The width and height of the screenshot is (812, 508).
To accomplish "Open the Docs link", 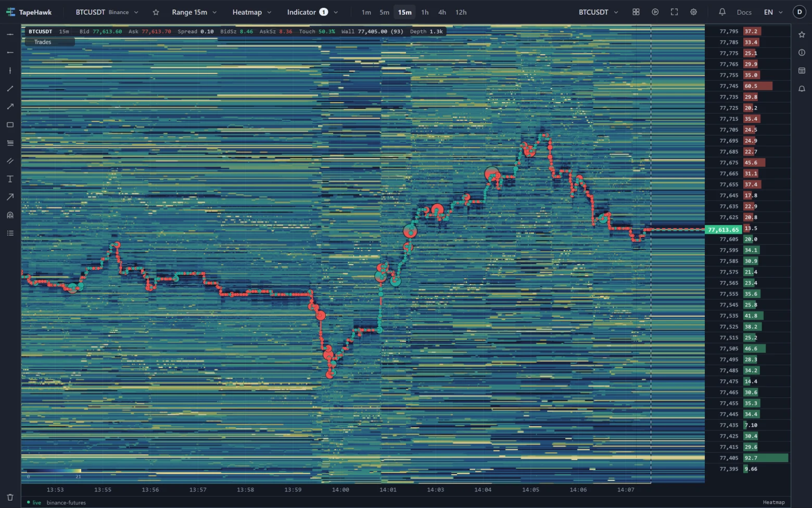I will 744,12.
